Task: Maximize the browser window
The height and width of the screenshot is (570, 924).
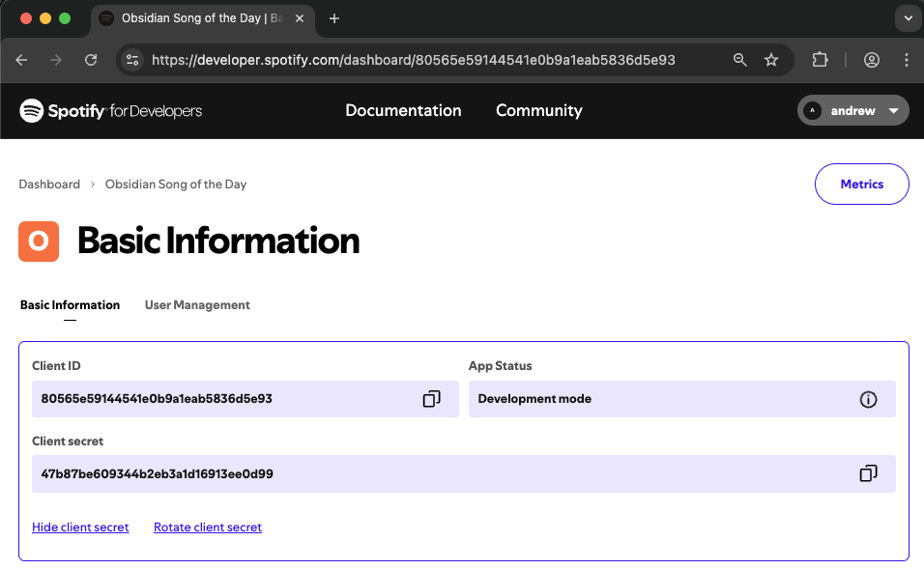Action: (65, 19)
